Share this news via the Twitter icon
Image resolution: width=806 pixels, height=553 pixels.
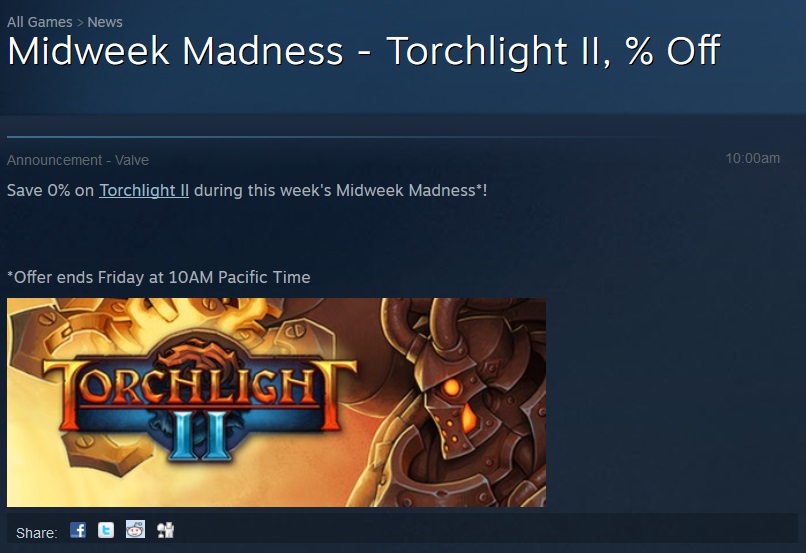[106, 530]
